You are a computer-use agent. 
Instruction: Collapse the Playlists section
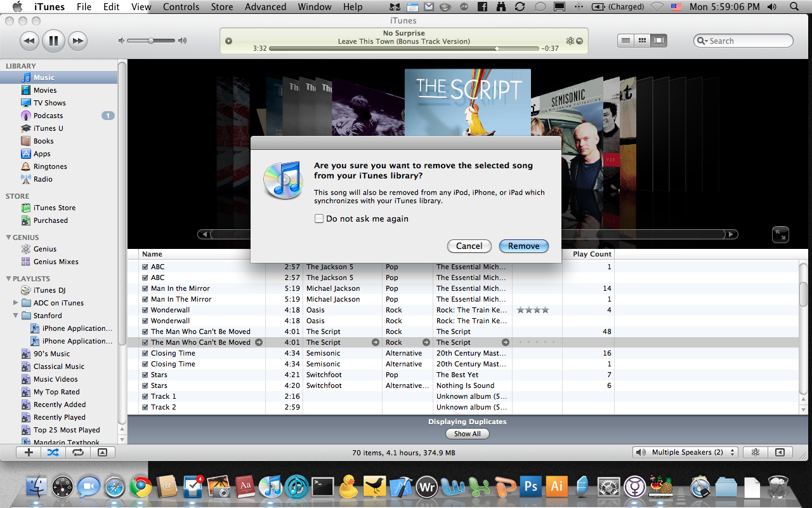pos(8,279)
